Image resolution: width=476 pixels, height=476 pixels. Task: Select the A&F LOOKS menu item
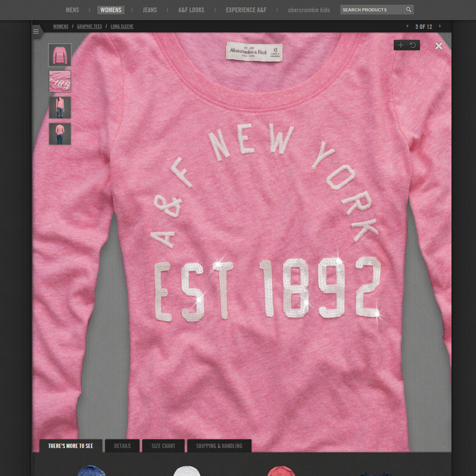pos(191,10)
